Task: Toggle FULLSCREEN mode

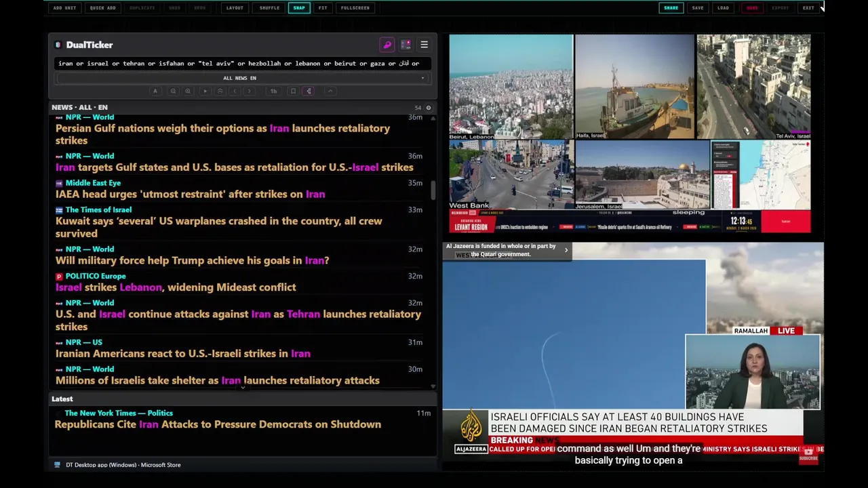Action: (355, 8)
